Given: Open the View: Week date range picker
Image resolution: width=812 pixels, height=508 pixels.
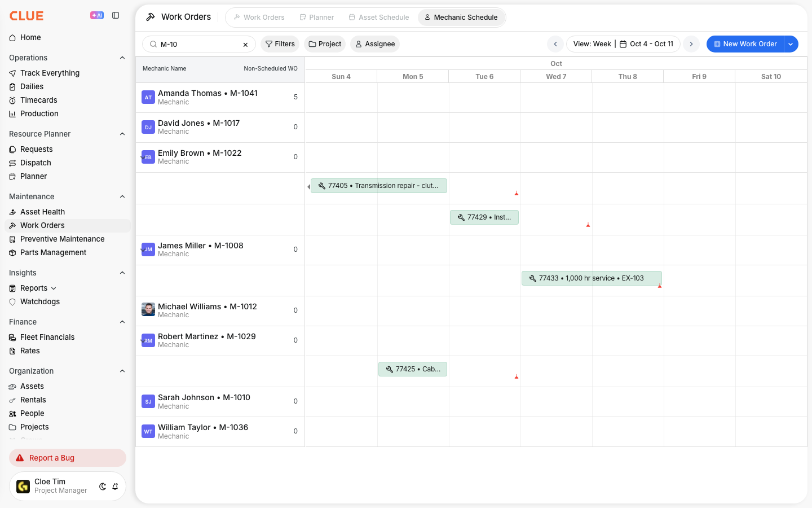Looking at the screenshot, I should click(623, 44).
